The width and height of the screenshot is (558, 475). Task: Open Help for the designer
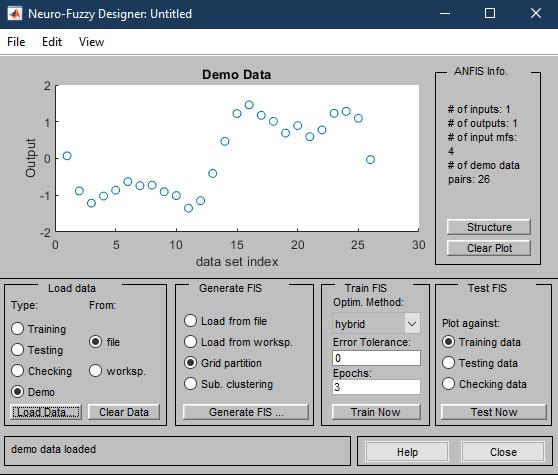[407, 452]
